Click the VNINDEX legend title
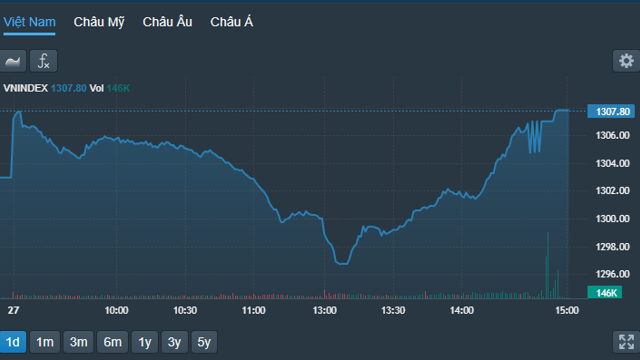 tap(25, 88)
